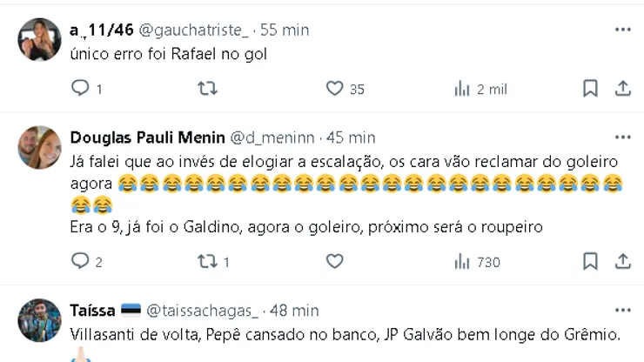Reply to Douglas Pauli Menin's tweet
644x362 pixels.
pos(80,261)
